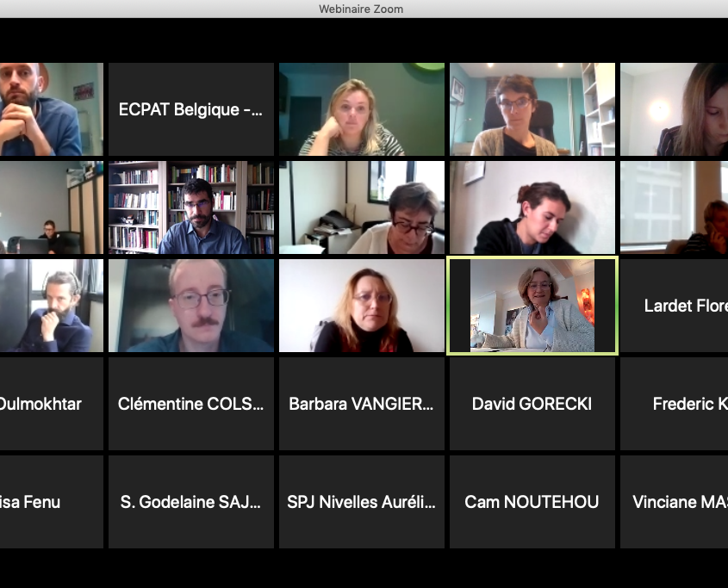Click video of man wearing headset
Image resolution: width=728 pixels, height=588 pixels.
52,306
